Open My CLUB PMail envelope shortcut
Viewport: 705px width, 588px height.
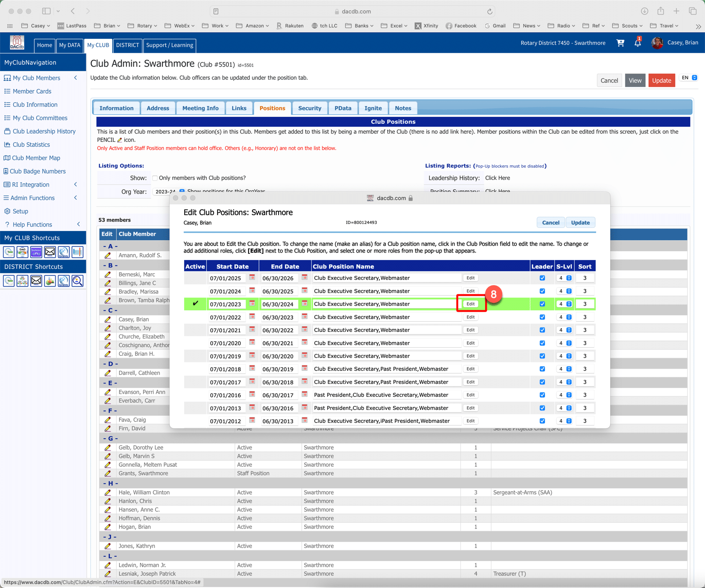click(50, 252)
